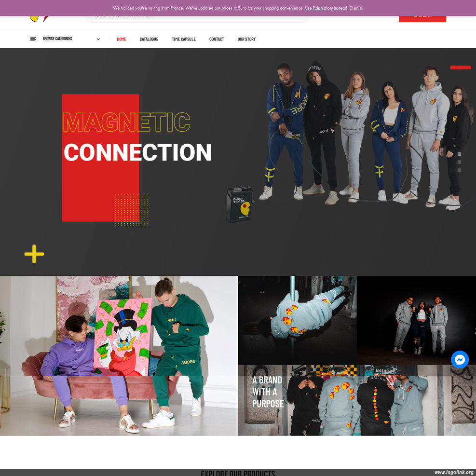Screen dimensions: 476x476
Task: Click the "We noticed you're visiting from France" notice text
Action: (x=208, y=8)
